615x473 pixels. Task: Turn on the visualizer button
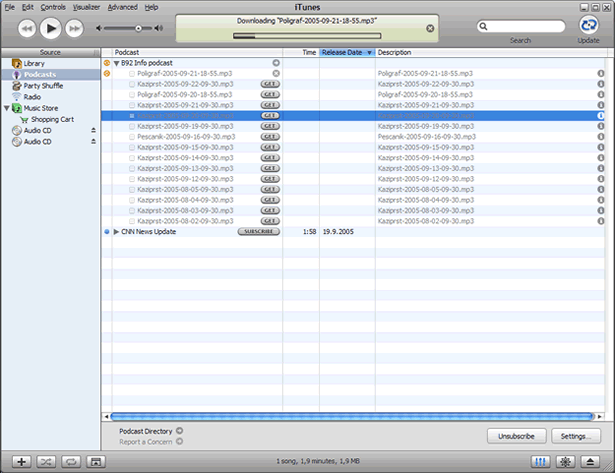[x=565, y=462]
